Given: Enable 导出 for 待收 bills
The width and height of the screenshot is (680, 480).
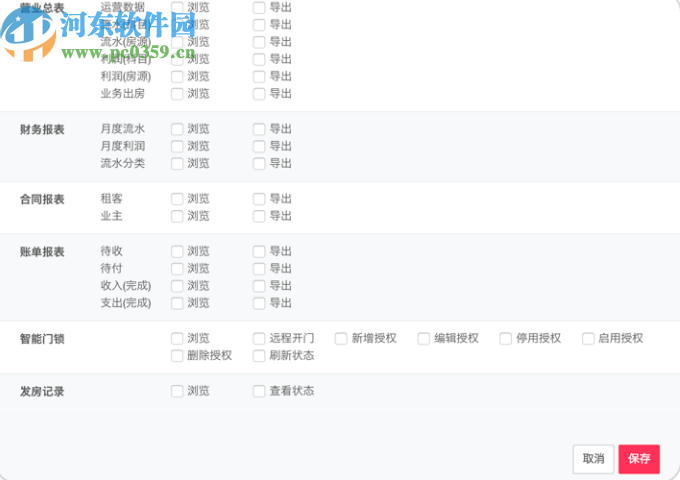Looking at the screenshot, I should pyautogui.click(x=259, y=251).
